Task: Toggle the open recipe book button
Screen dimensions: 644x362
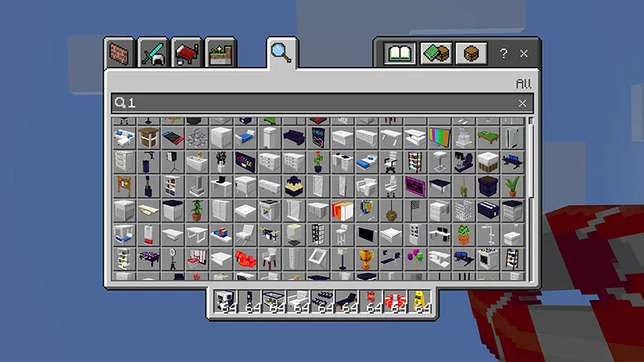Action: click(x=400, y=54)
